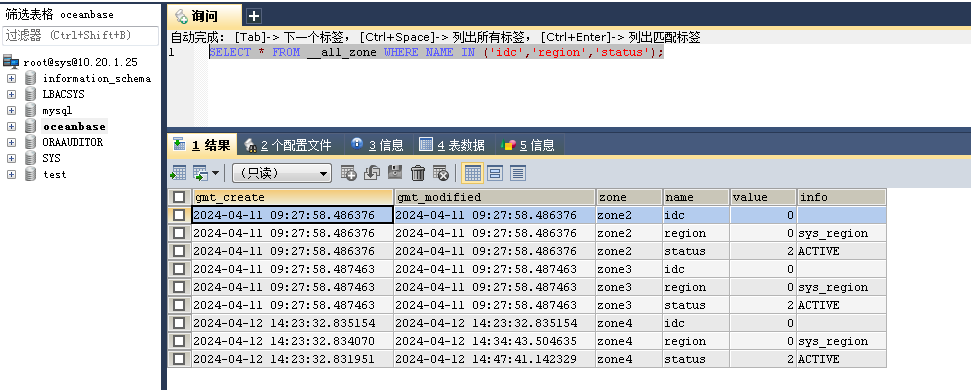Add a new query tab with plus button
The image size is (971, 390).
[x=253, y=16]
